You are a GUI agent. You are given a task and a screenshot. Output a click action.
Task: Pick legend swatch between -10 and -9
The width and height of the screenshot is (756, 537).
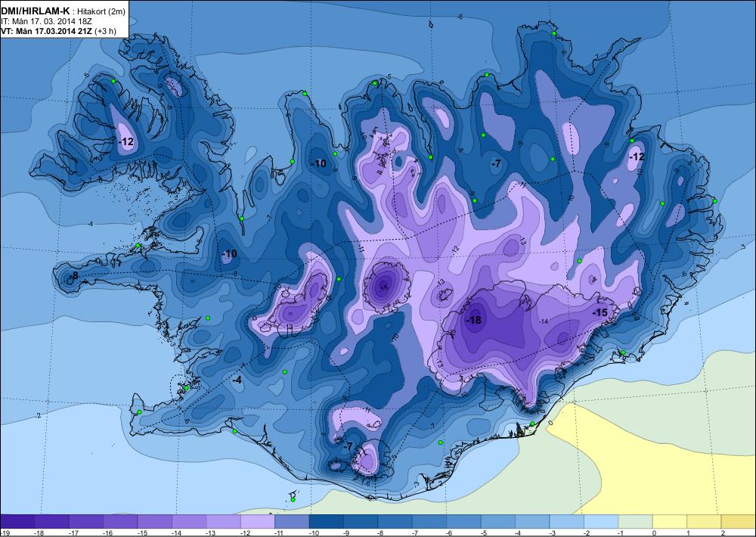[327, 521]
